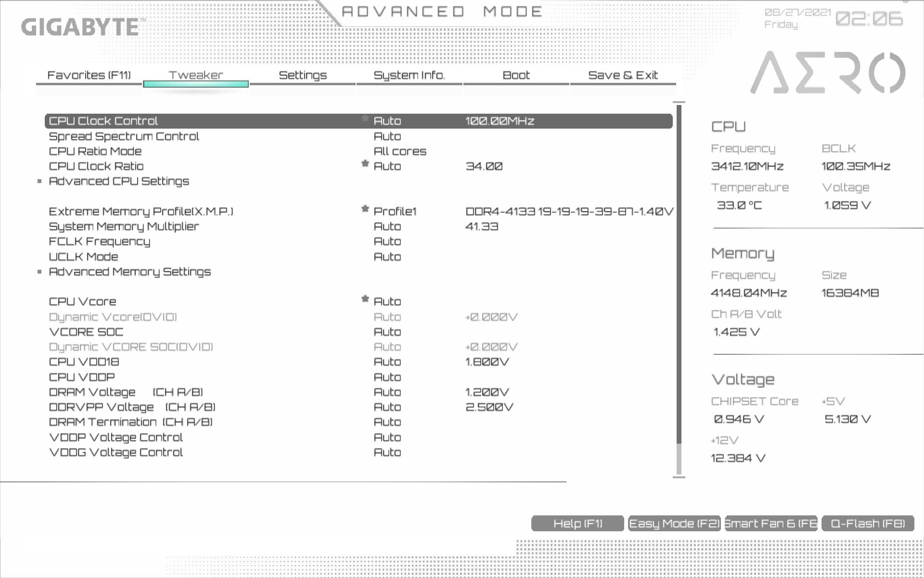The image size is (924, 578).
Task: Click the AERO brand logo
Action: (827, 73)
